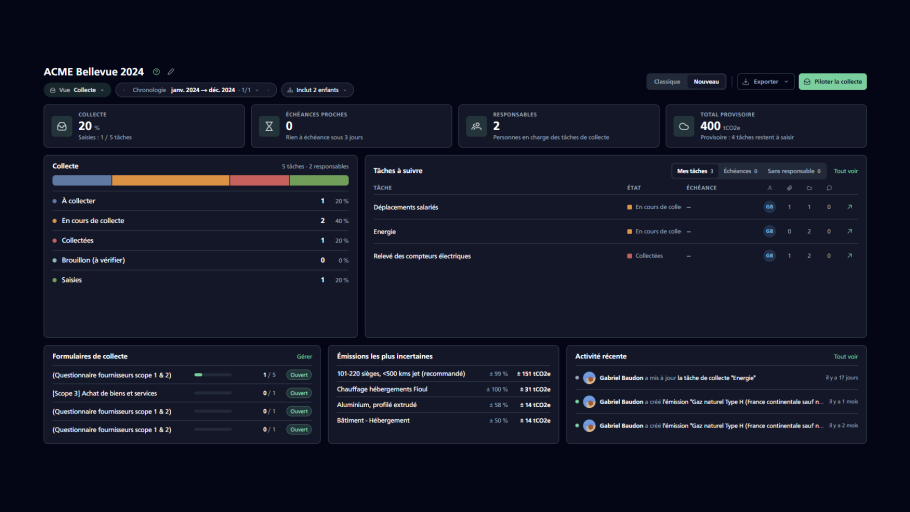This screenshot has width=910, height=512.
Task: Click the hourglass icon in Échéances proches card
Action: click(269, 127)
